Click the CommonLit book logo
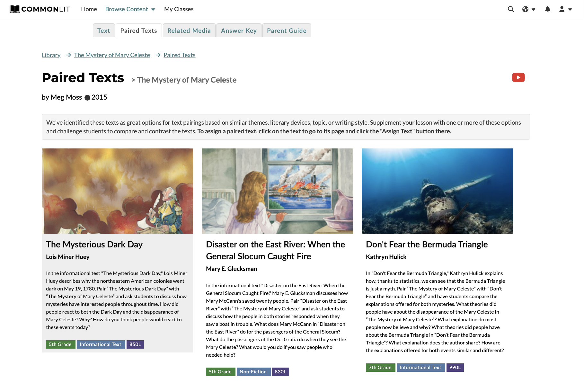 [x=15, y=9]
